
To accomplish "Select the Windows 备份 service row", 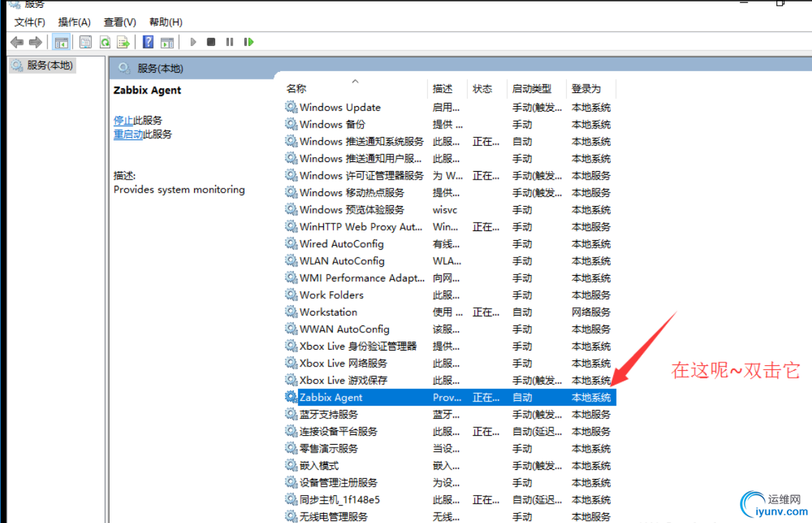I will tap(450, 124).
